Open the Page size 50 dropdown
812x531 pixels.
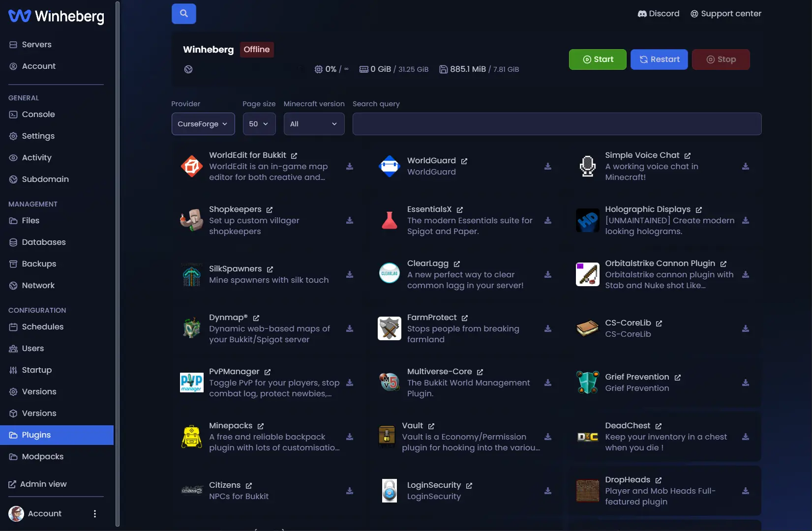(x=259, y=124)
